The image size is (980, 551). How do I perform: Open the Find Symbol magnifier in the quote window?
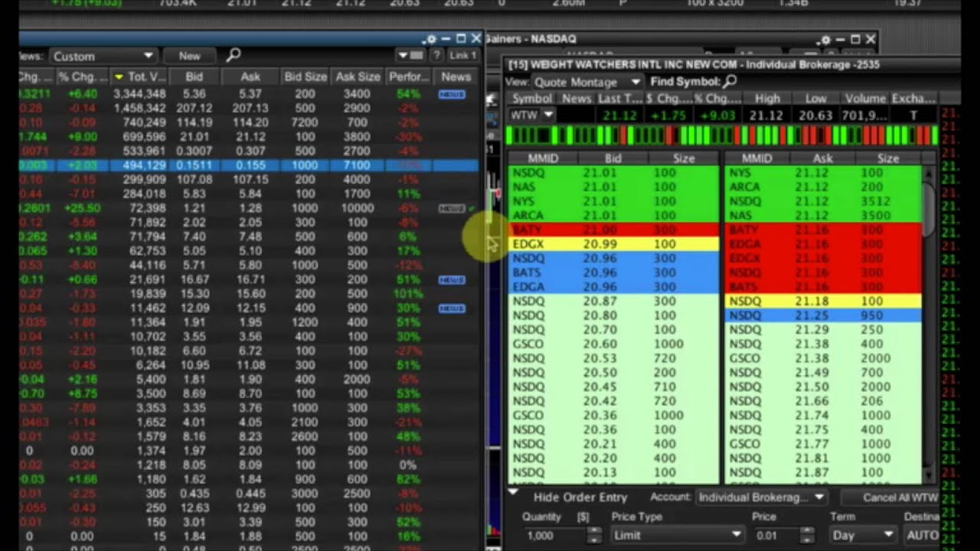(x=730, y=81)
